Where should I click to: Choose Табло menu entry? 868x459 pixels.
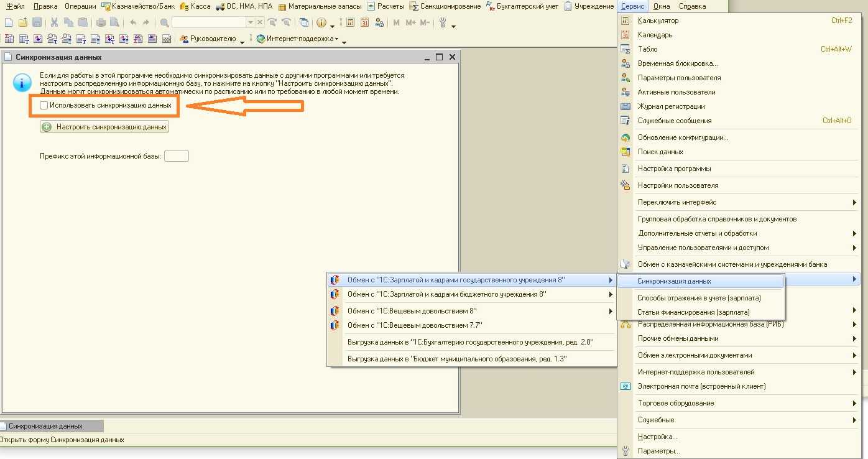tap(648, 49)
